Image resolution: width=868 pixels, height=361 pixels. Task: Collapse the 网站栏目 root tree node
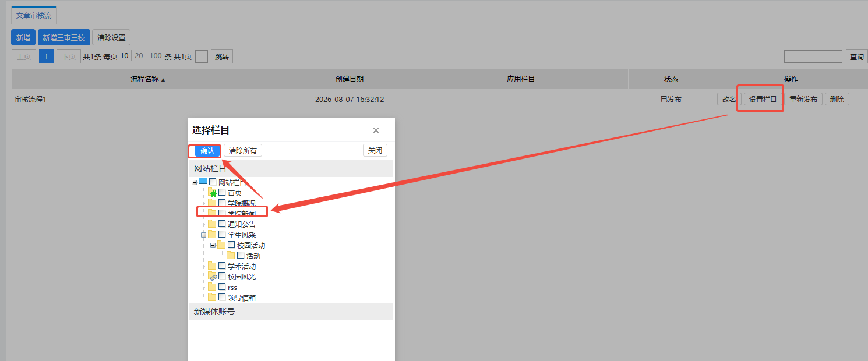[194, 182]
